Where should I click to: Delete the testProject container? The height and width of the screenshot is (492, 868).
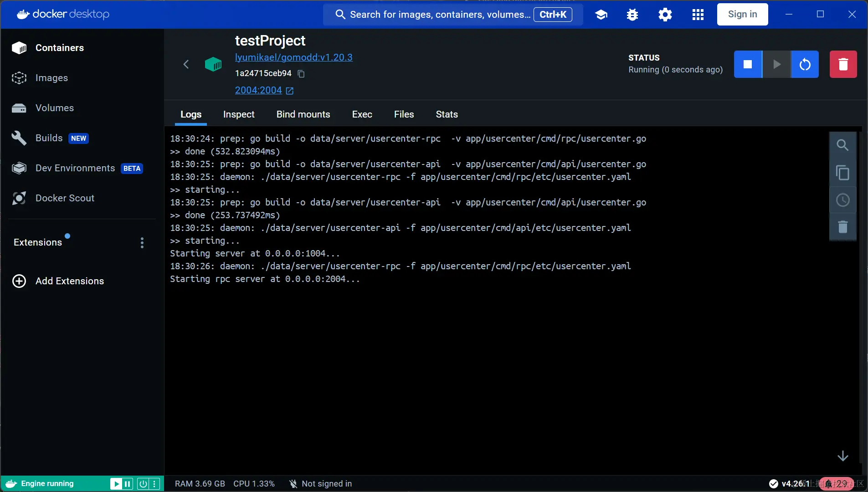click(843, 64)
